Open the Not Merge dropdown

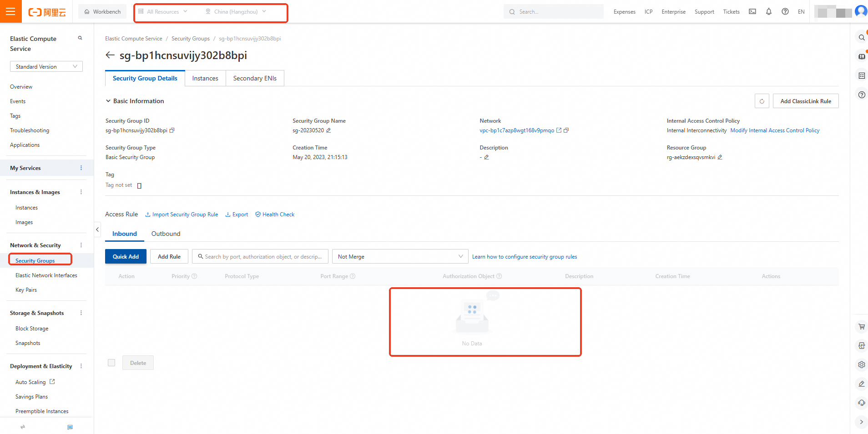(400, 256)
